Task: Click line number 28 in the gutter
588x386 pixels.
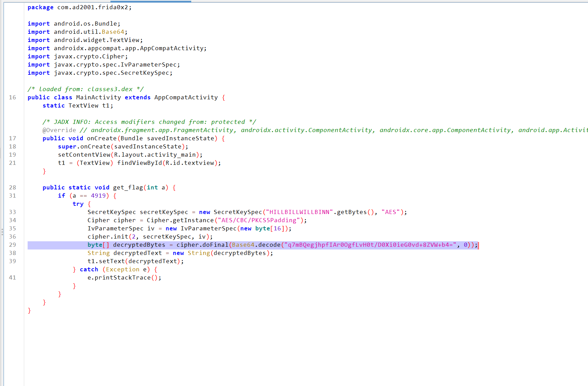Action: (x=13, y=187)
